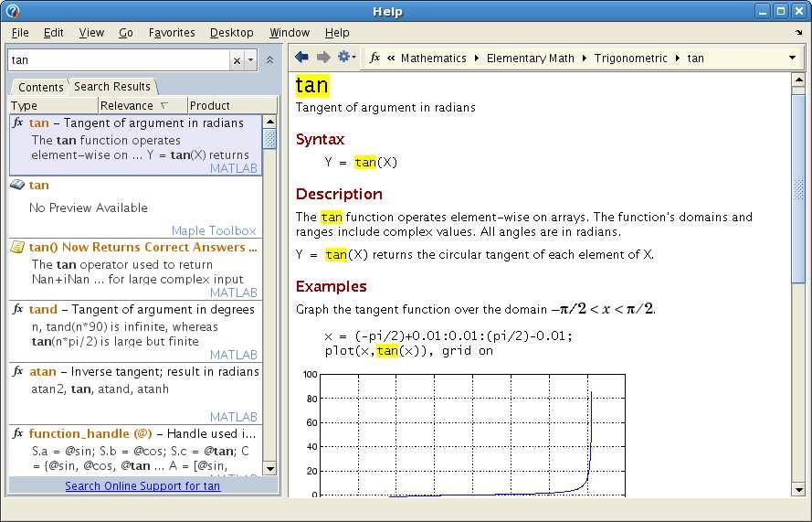Click the Help window question mark icon
The height and width of the screenshot is (522, 812).
click(x=13, y=11)
